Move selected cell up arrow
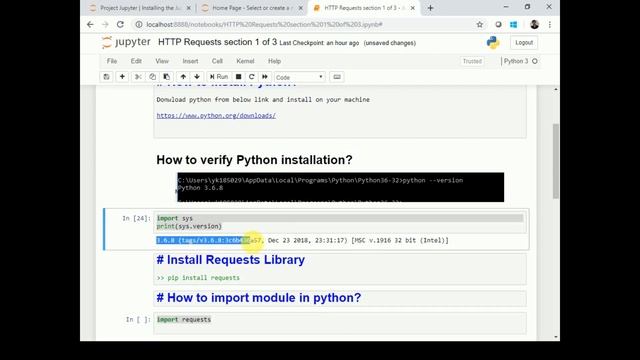Image resolution: width=640 pixels, height=360 pixels. click(x=183, y=77)
